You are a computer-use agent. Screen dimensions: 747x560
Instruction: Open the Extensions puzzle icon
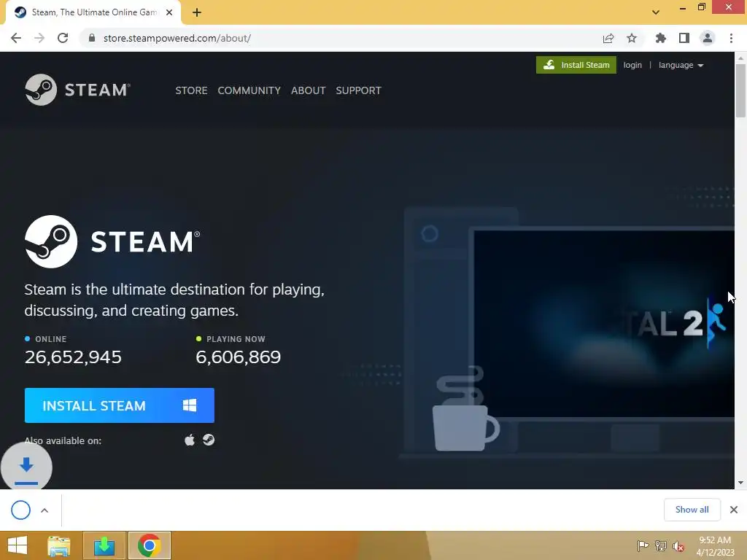pyautogui.click(x=660, y=38)
